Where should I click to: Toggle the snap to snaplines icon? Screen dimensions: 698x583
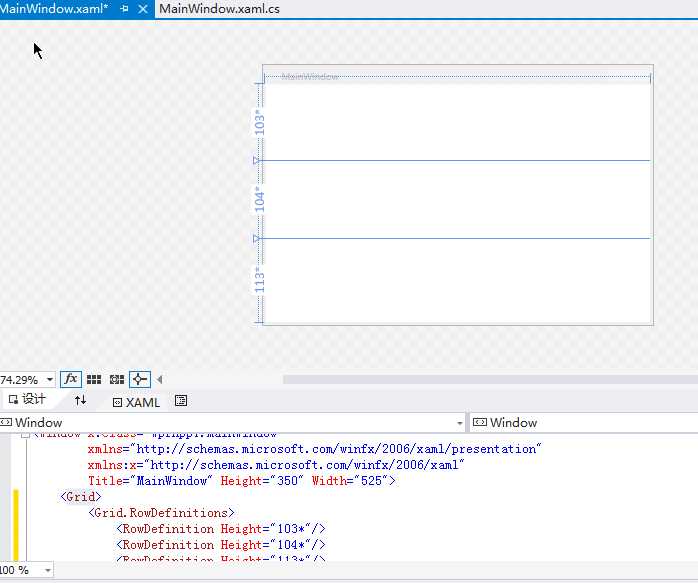coord(140,379)
